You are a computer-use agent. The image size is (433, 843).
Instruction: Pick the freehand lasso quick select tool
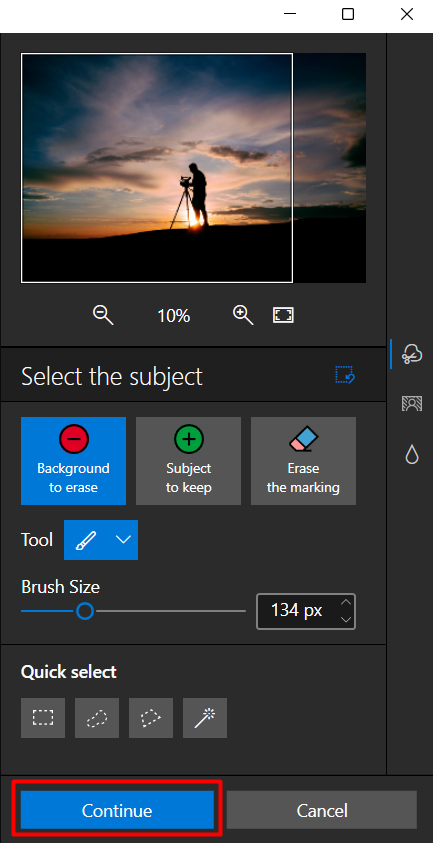[97, 718]
